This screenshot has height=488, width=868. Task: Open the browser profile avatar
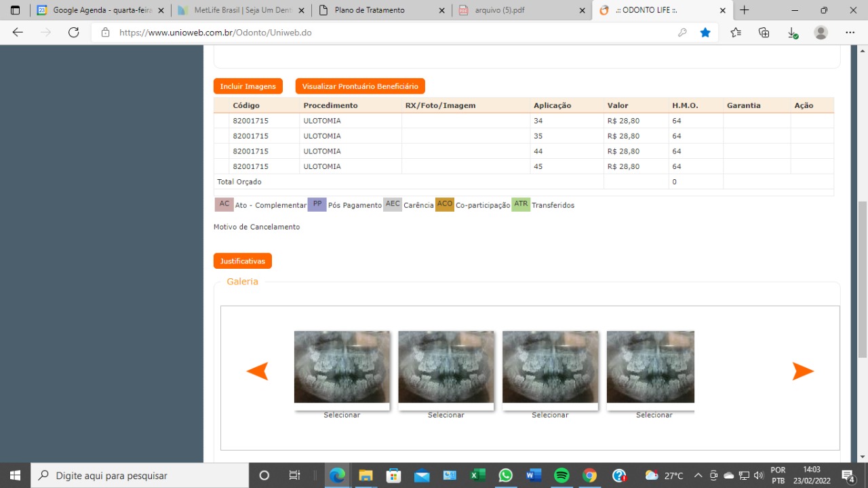[821, 32]
